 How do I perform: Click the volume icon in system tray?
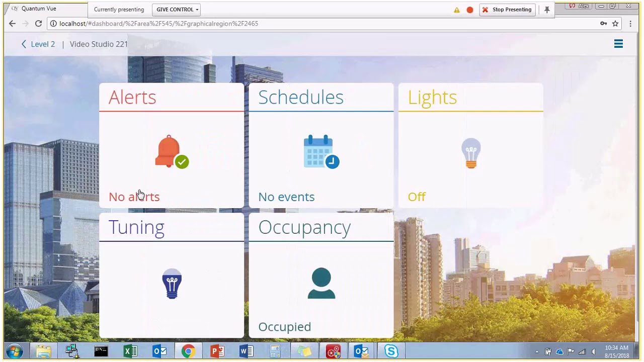[593, 352]
